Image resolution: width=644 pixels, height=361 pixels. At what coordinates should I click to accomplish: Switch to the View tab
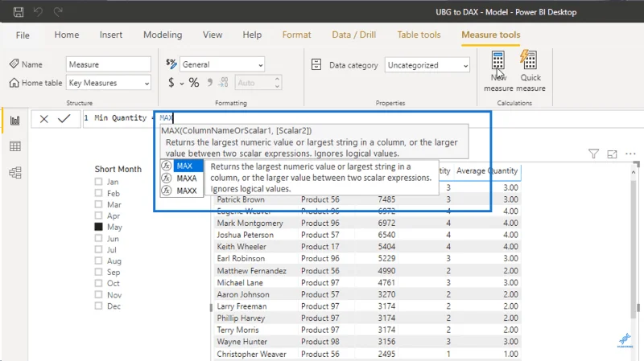pos(213,35)
